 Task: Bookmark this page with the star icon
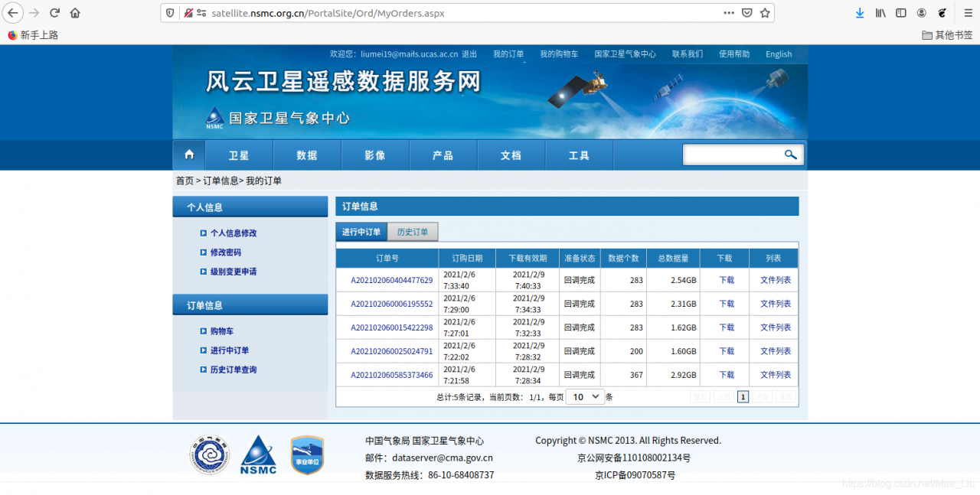tap(765, 13)
